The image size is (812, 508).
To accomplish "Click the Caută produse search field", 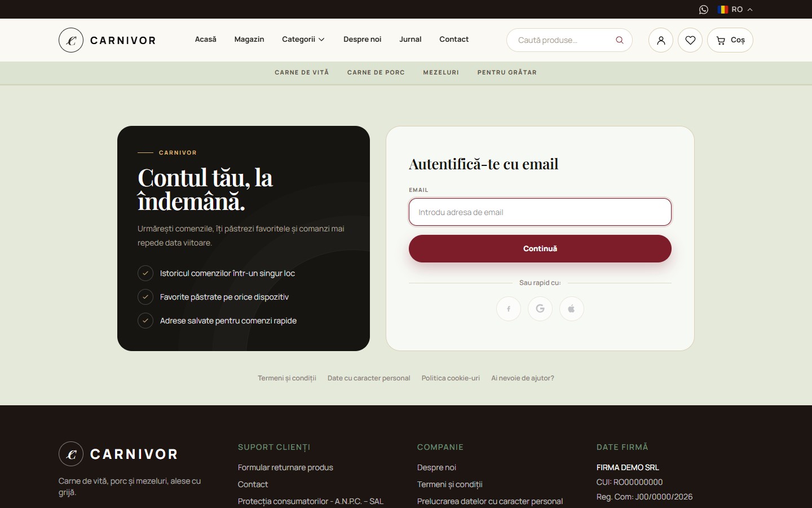I will point(564,40).
